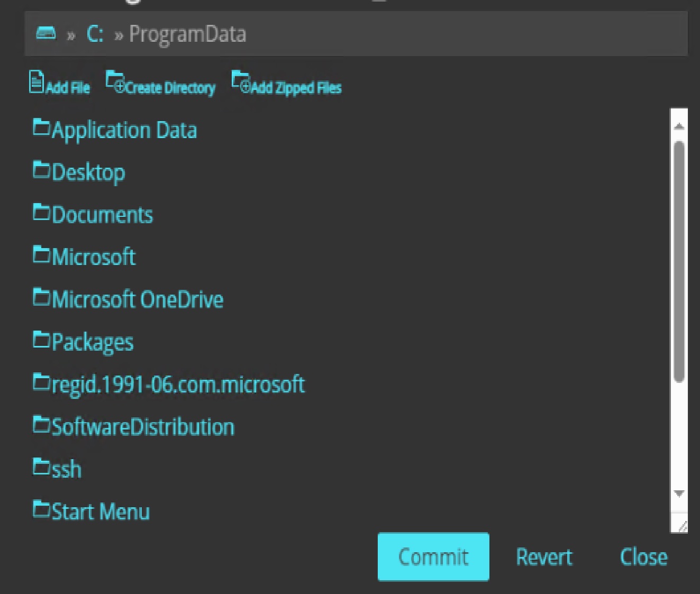Open the Documents folder

(x=103, y=214)
